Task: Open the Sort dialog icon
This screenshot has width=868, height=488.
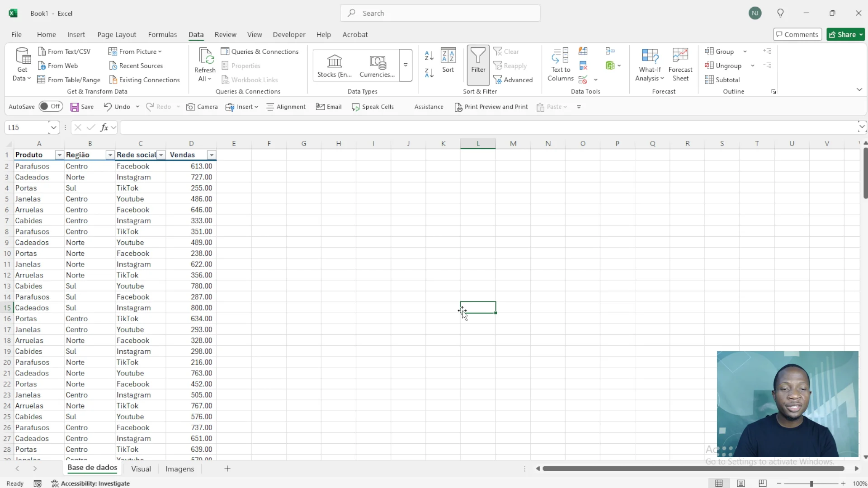Action: click(448, 60)
